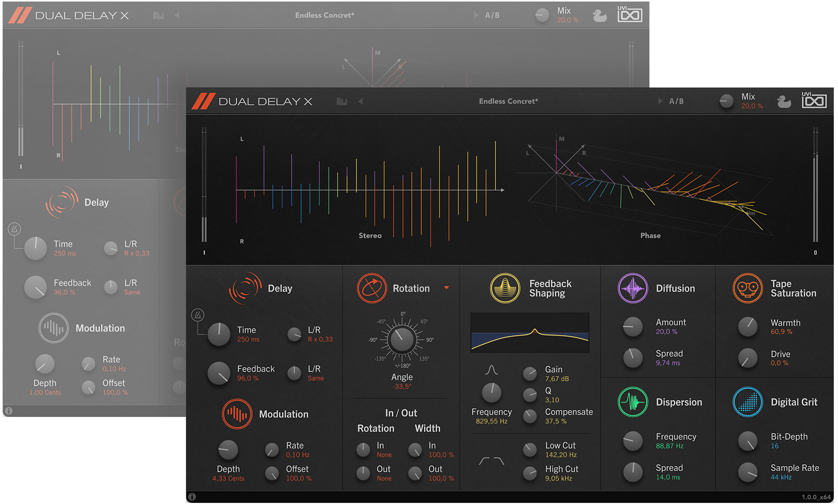Toggle the Tape Saturation module icon
Image resolution: width=838 pixels, height=504 pixels.
pyautogui.click(x=748, y=288)
